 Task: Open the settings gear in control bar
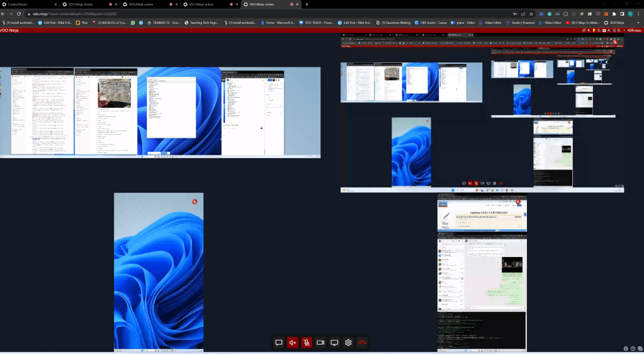[348, 343]
